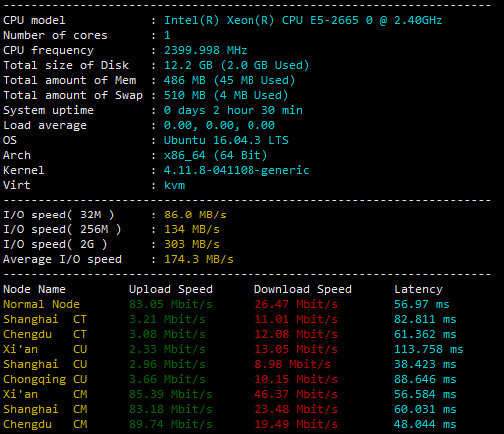The width and height of the screenshot is (504, 434).
Task: Click the Node Name column header
Action: pos(34,289)
